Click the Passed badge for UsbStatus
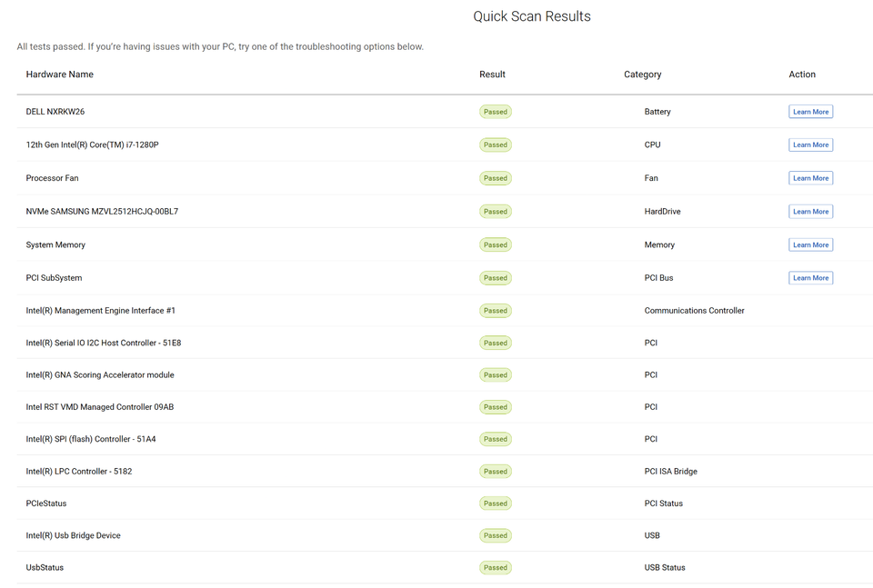873x588 pixels. click(496, 568)
